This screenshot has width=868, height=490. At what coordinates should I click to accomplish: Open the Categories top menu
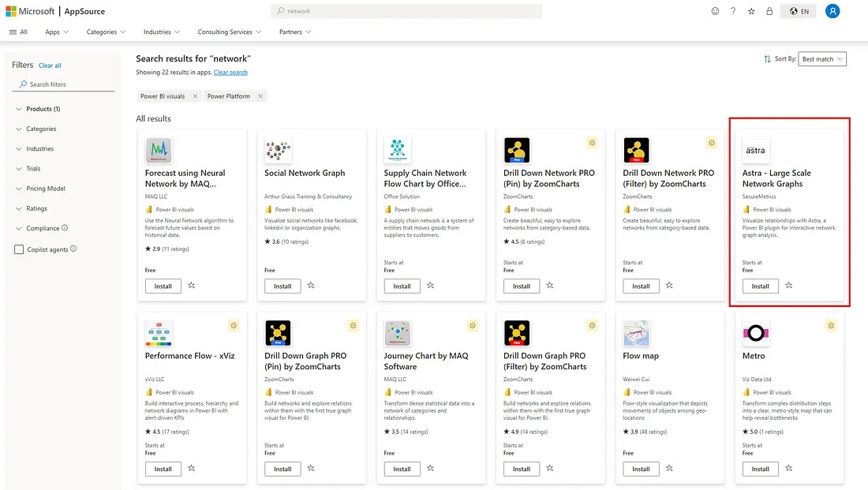[x=106, y=32]
